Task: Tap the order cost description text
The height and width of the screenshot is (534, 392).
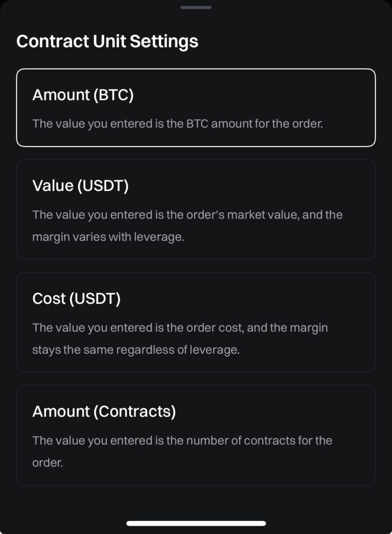Action: 180,327
